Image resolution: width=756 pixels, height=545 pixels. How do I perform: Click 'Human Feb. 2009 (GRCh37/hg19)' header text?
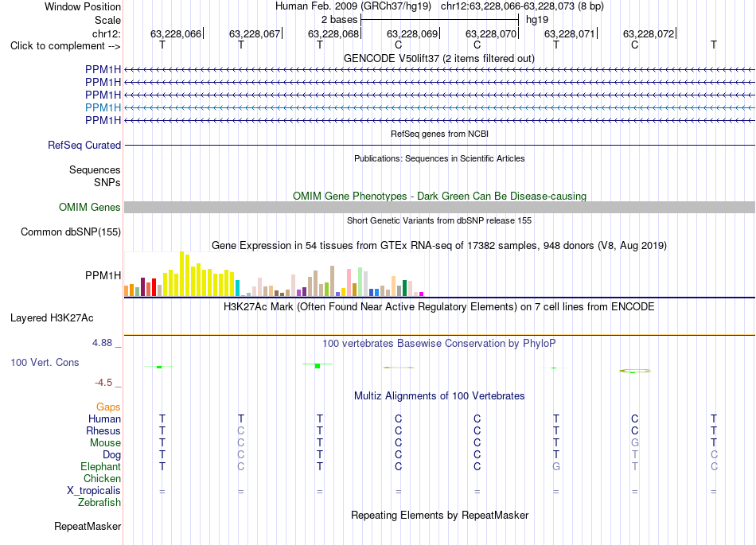coord(353,6)
